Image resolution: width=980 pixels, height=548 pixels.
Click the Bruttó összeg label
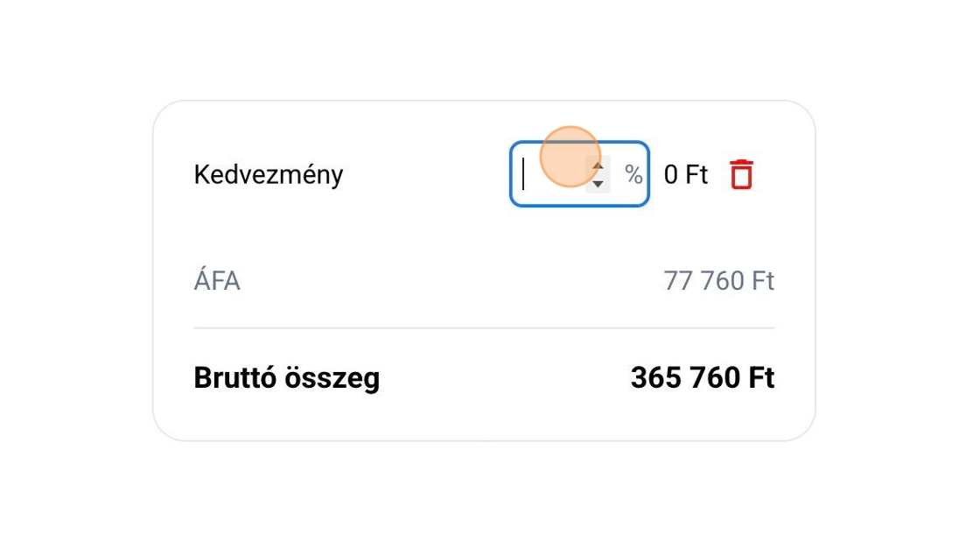pyautogui.click(x=286, y=378)
